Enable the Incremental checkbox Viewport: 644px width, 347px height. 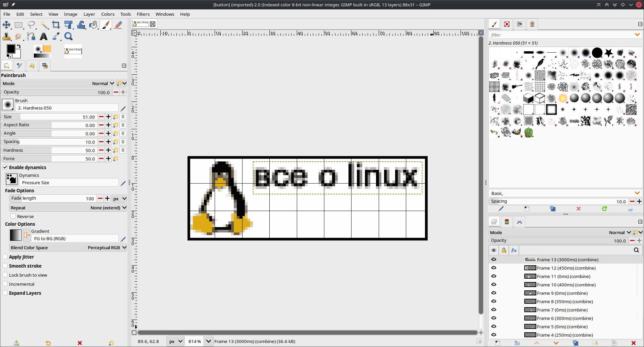pyautogui.click(x=5, y=284)
